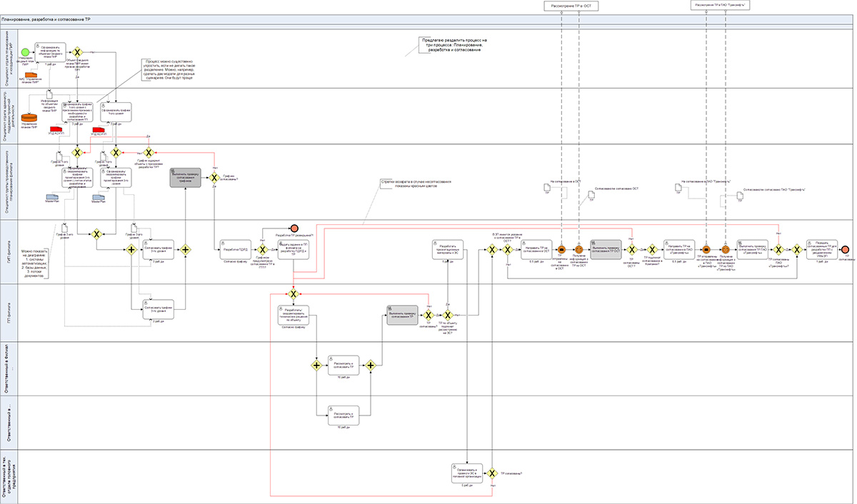The image size is (857, 504).
Task: Click the red end event "Разработка ТР размещена"
Action: (x=294, y=227)
